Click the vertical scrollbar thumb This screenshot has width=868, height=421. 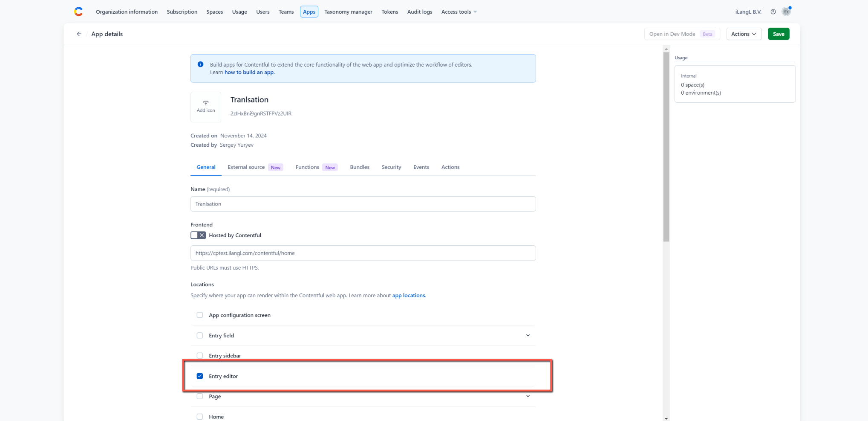666,147
